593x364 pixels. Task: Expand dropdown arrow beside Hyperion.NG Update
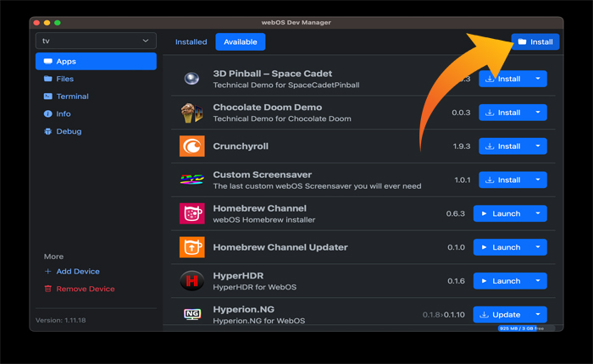pos(538,315)
